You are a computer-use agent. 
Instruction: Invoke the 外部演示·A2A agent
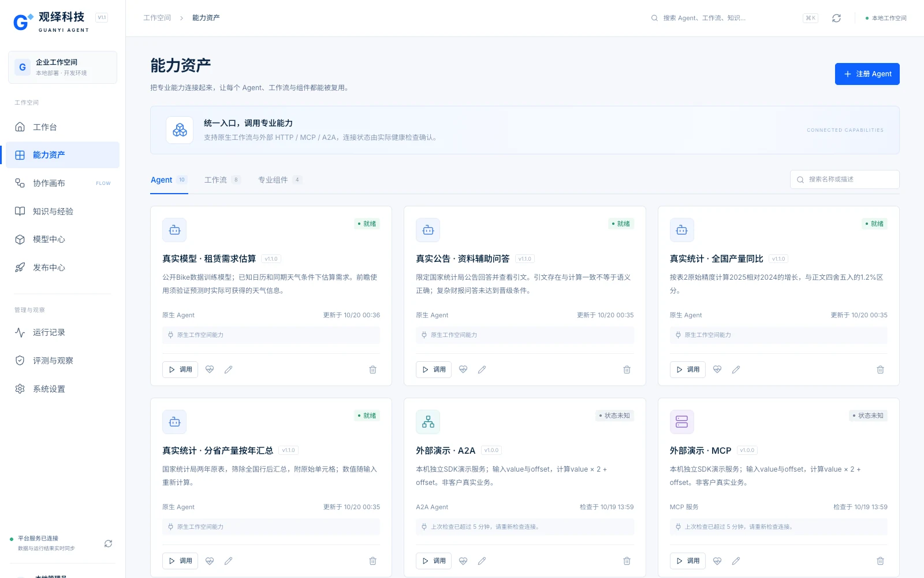click(x=434, y=561)
